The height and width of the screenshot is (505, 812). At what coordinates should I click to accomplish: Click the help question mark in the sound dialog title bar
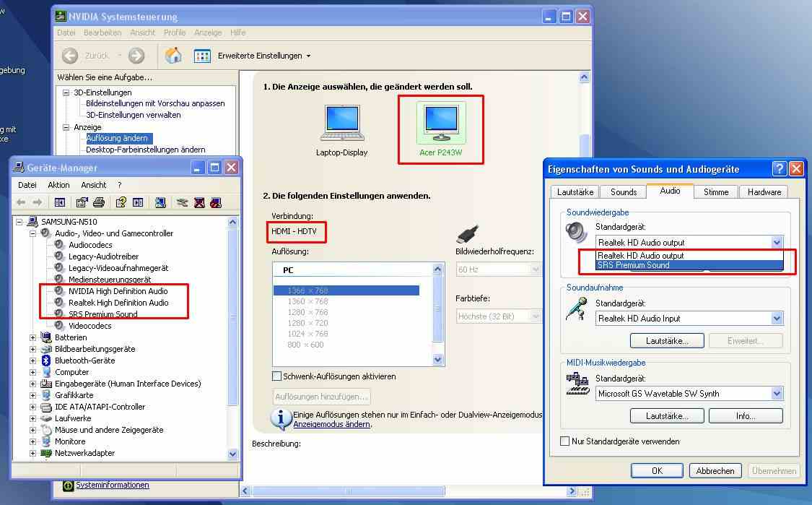pos(779,169)
